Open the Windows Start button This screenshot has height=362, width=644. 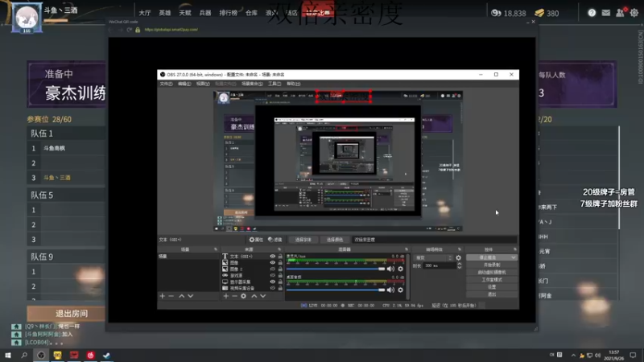pyautogui.click(x=8, y=355)
